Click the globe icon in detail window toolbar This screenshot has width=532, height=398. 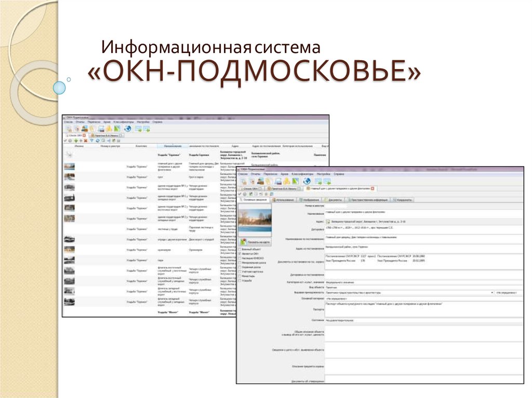tap(307, 181)
